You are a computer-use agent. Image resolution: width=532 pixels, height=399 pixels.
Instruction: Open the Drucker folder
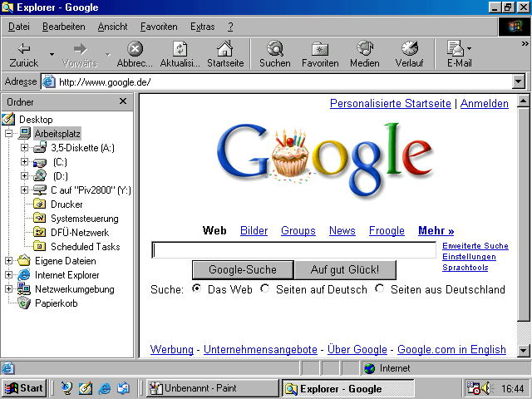66,204
